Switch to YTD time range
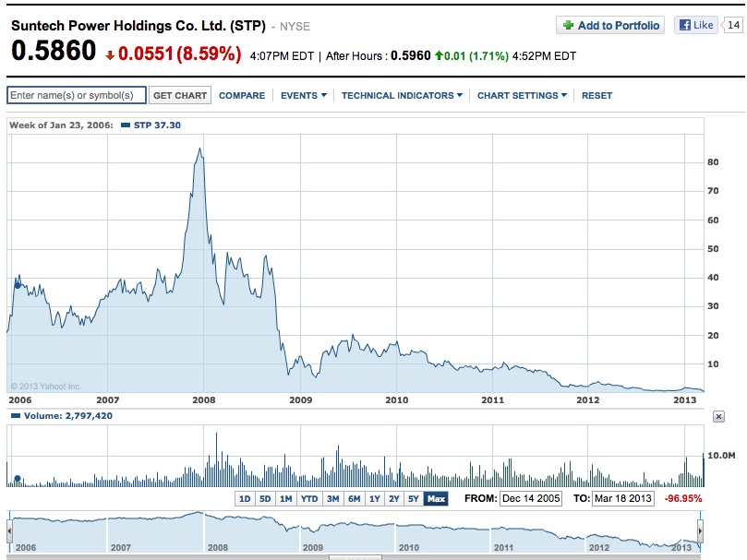747x560 pixels. click(x=309, y=499)
